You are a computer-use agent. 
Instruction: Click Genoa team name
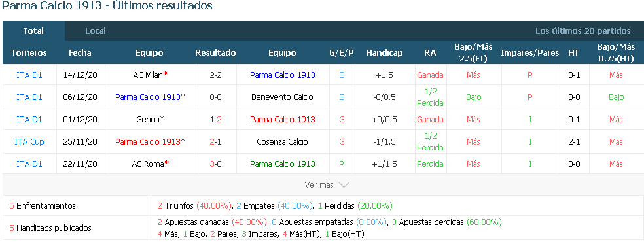point(148,119)
